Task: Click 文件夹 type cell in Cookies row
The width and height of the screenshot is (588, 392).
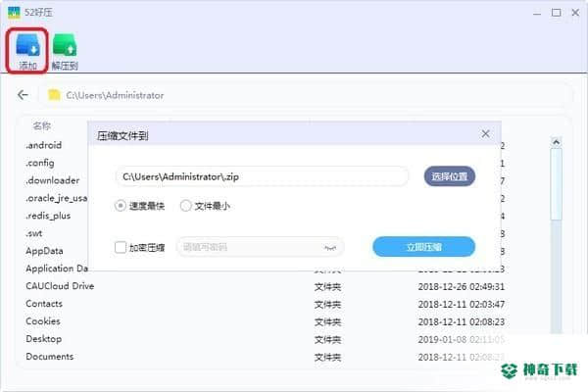Action: [327, 321]
